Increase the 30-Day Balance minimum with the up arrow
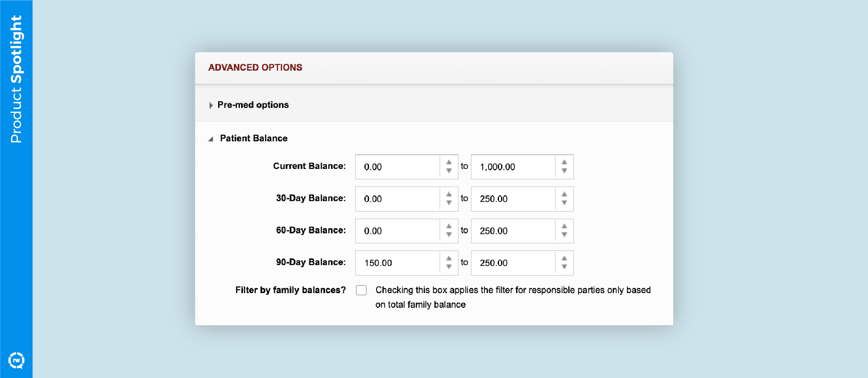This screenshot has height=378, width=868. tap(448, 195)
